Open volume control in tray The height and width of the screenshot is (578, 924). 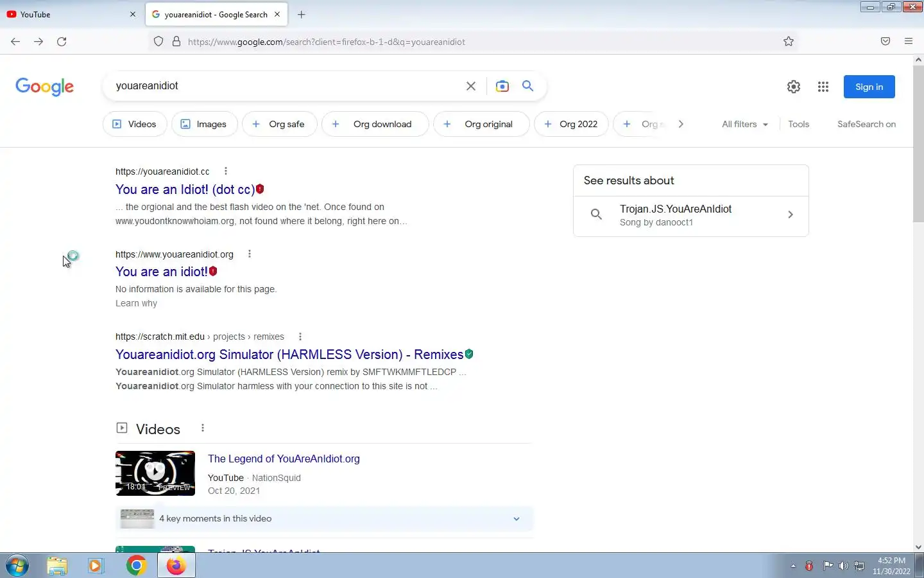click(843, 566)
